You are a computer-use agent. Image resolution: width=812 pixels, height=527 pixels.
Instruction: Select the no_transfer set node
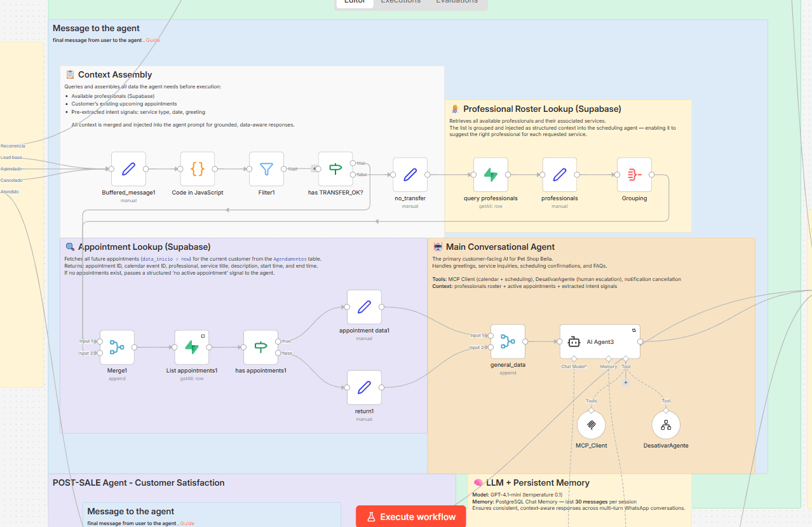[410, 175]
